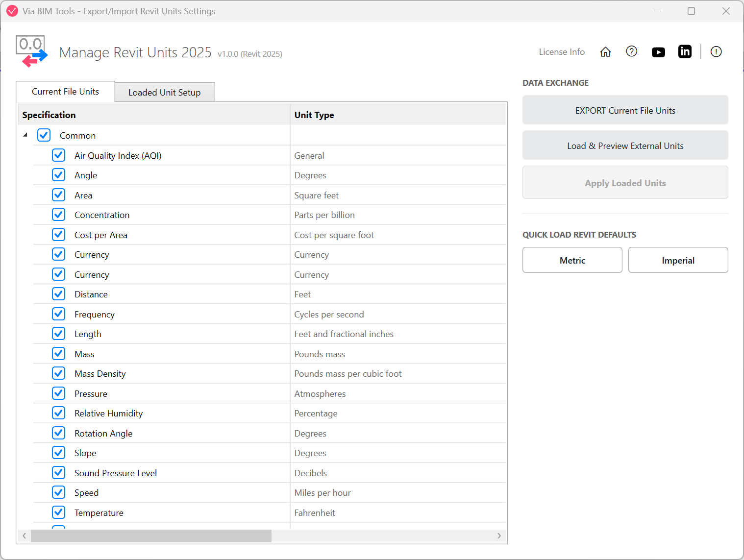Click the Unit Type column header
The image size is (744, 560).
pyautogui.click(x=398, y=115)
